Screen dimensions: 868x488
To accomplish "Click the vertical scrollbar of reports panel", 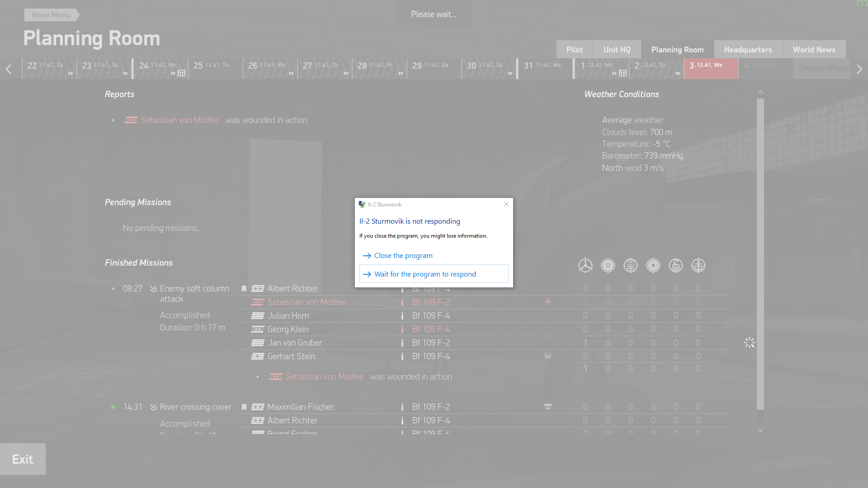I will click(x=760, y=253).
